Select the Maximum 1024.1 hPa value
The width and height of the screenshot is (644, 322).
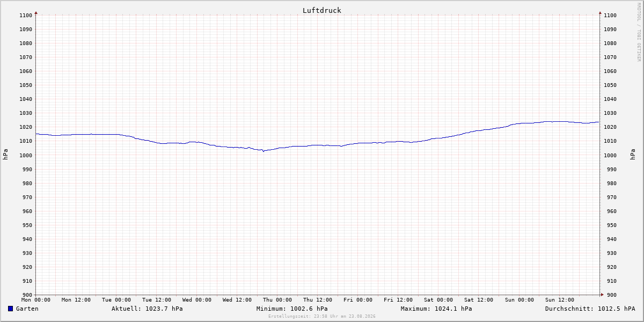pyautogui.click(x=436, y=309)
